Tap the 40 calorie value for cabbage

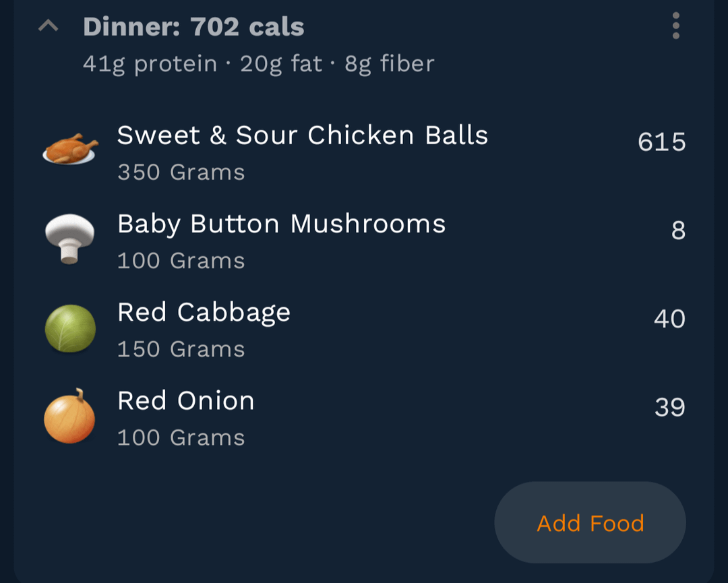coord(669,319)
